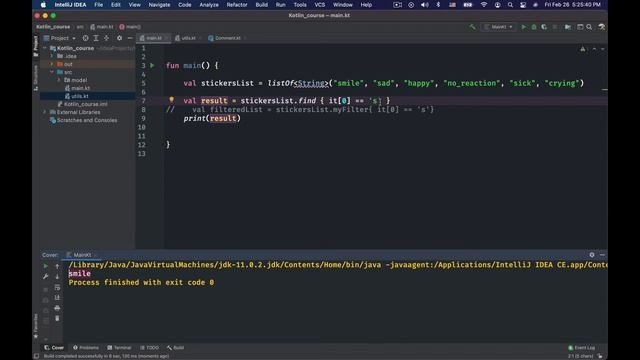Collapse the src folder
This screenshot has width=640, height=360.
[52, 72]
